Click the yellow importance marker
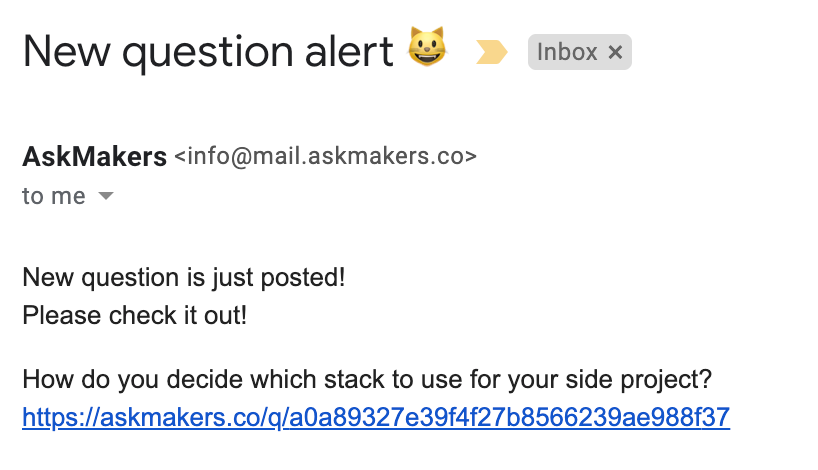The image size is (818, 470). pos(491,52)
